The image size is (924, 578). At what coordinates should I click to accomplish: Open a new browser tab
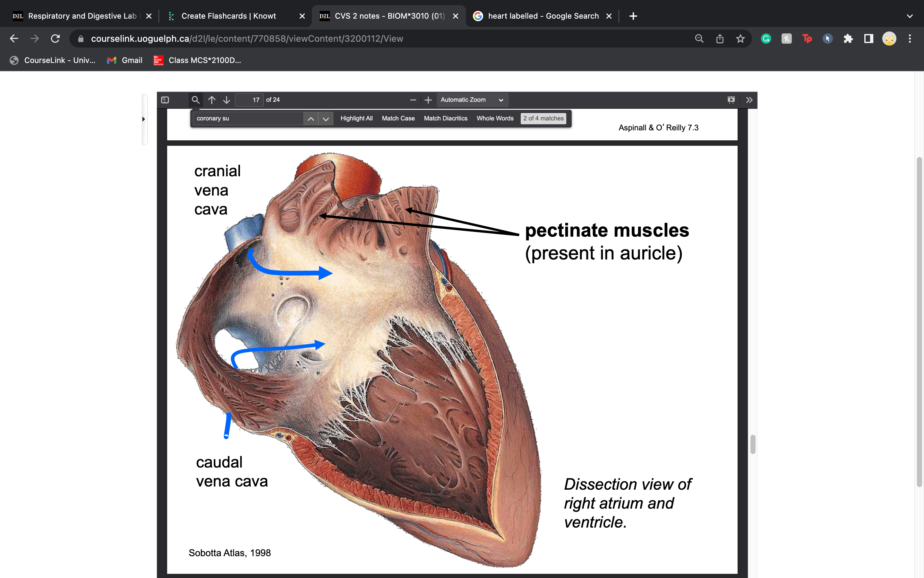pos(633,16)
